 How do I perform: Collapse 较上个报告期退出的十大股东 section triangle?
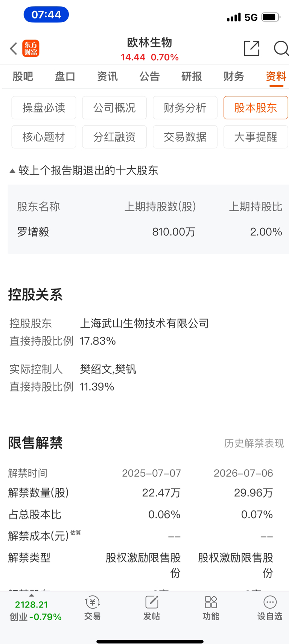coord(12,171)
